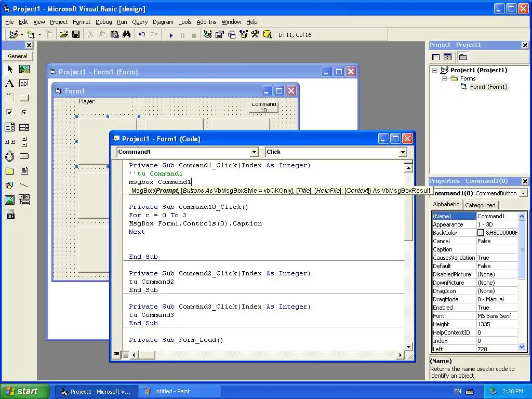Viewport: 532px width, 399px height.
Task: Open the Add-Ins menu
Action: (206, 22)
